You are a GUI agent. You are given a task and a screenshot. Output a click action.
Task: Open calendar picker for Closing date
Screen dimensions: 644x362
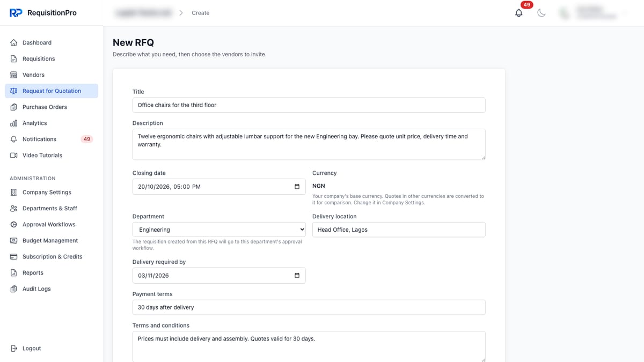pyautogui.click(x=297, y=187)
